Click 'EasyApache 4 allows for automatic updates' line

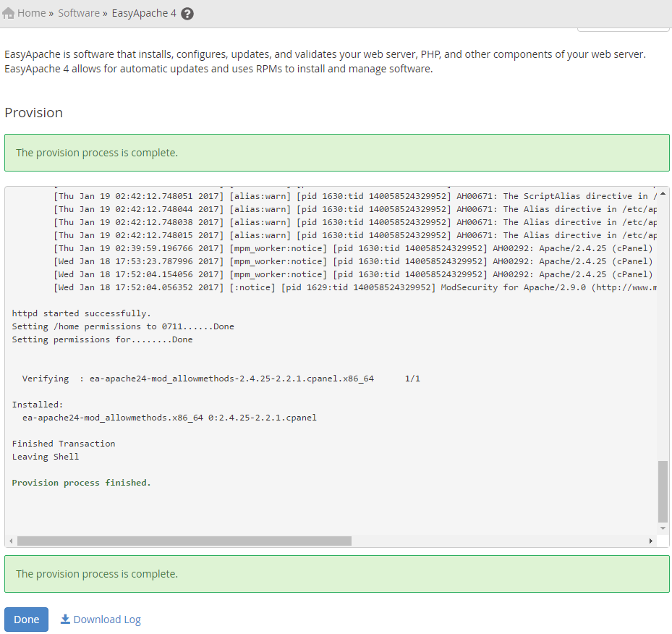(x=218, y=69)
